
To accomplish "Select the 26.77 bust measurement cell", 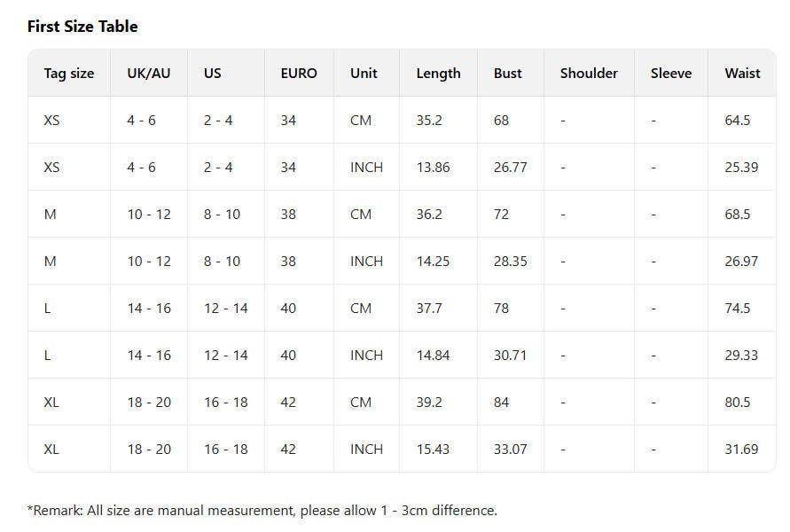I will pyautogui.click(x=510, y=167).
